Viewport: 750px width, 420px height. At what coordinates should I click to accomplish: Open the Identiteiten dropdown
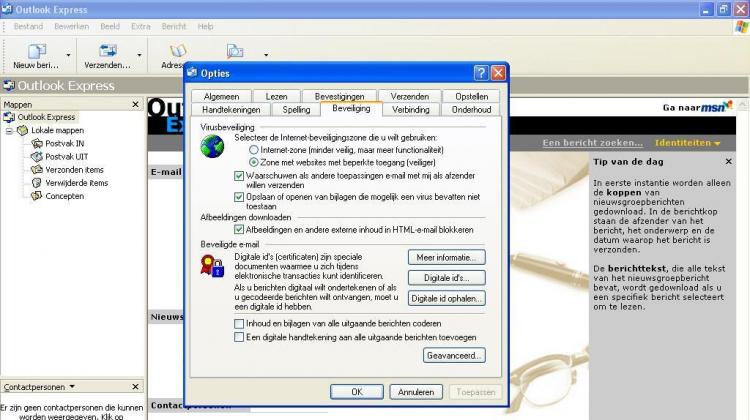tap(688, 143)
